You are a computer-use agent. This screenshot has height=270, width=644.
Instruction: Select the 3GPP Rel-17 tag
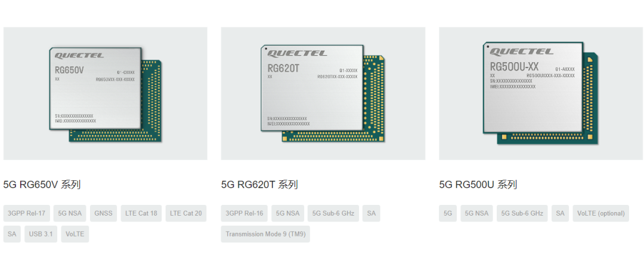[26, 213]
